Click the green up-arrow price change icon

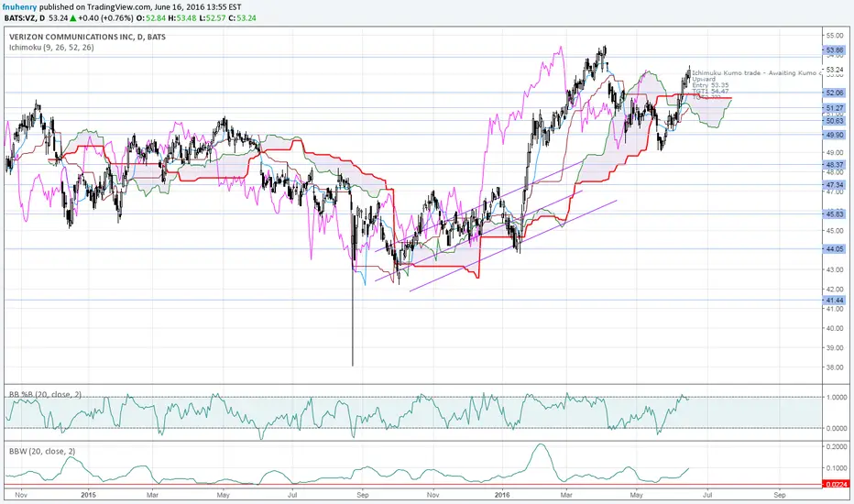[73, 18]
